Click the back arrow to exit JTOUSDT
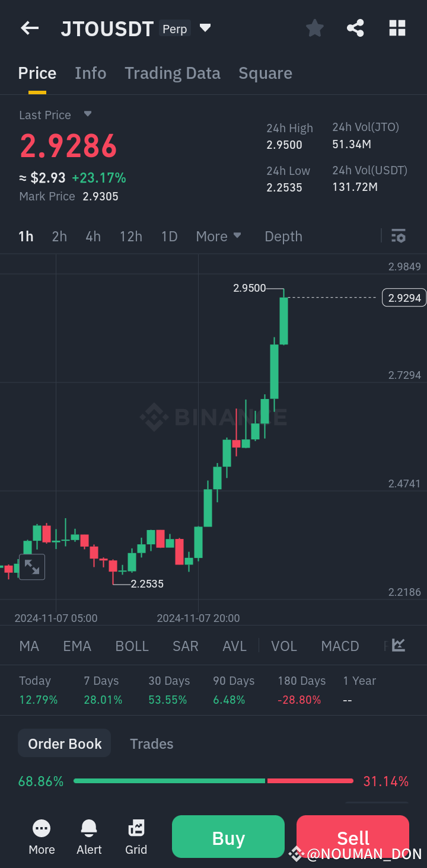427x868 pixels. click(x=29, y=28)
